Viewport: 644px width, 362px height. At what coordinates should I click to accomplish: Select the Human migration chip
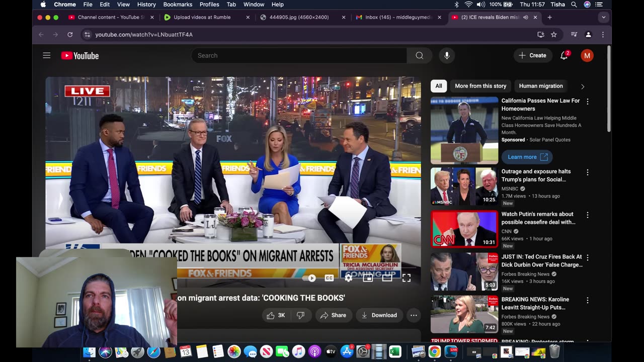tap(541, 86)
